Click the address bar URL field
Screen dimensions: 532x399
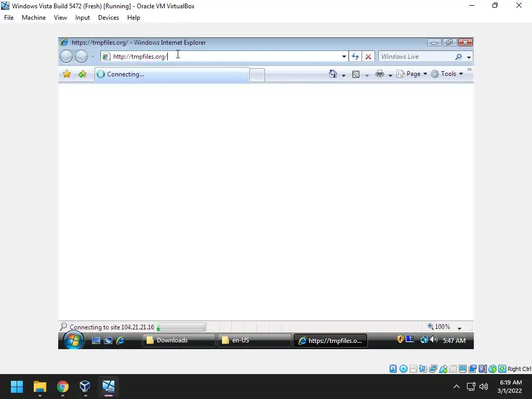pyautogui.click(x=224, y=56)
